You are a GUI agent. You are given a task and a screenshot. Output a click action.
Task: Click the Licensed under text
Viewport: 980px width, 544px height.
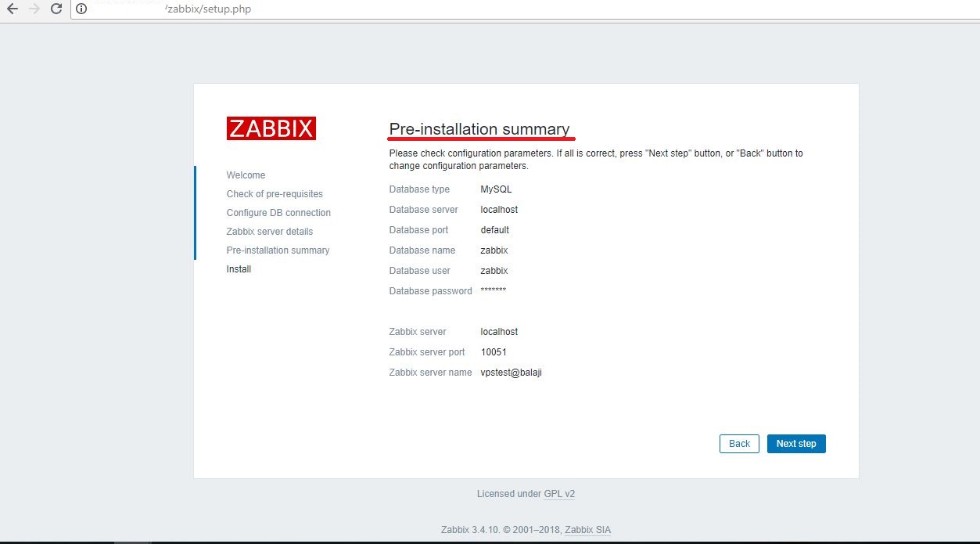[x=509, y=494]
